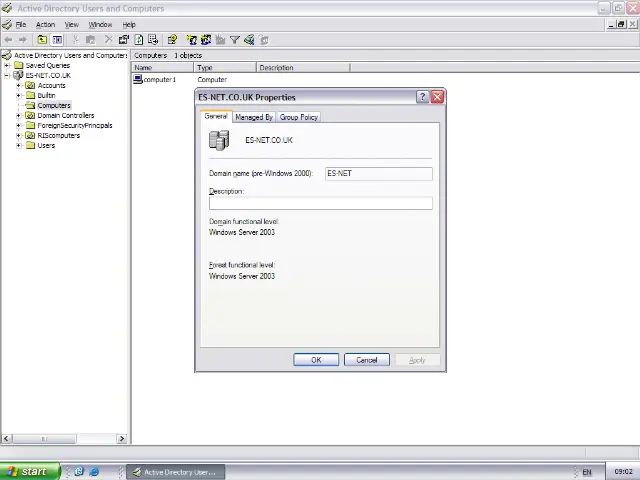The height and width of the screenshot is (480, 640).
Task: Select the Computers container in tree
Action: pyautogui.click(x=54, y=105)
